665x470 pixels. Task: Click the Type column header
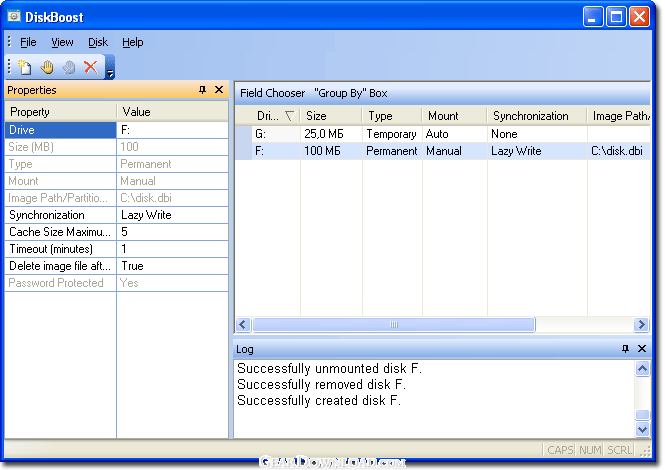point(392,116)
